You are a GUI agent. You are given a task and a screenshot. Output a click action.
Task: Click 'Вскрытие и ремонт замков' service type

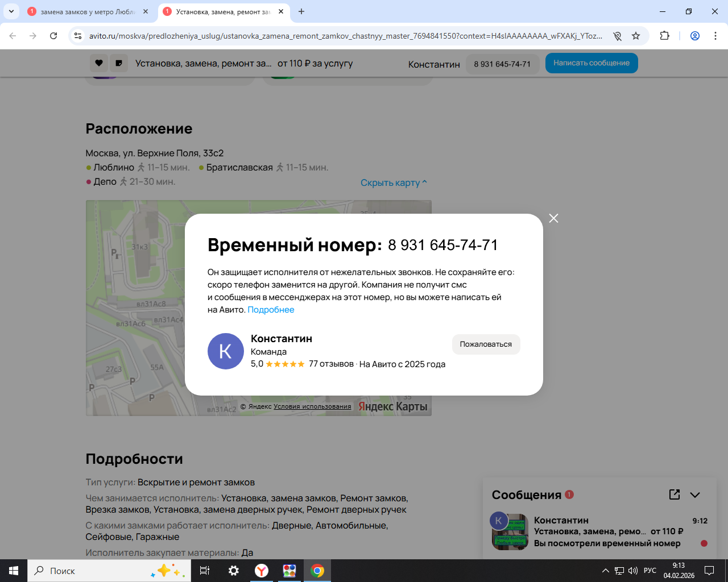(196, 483)
